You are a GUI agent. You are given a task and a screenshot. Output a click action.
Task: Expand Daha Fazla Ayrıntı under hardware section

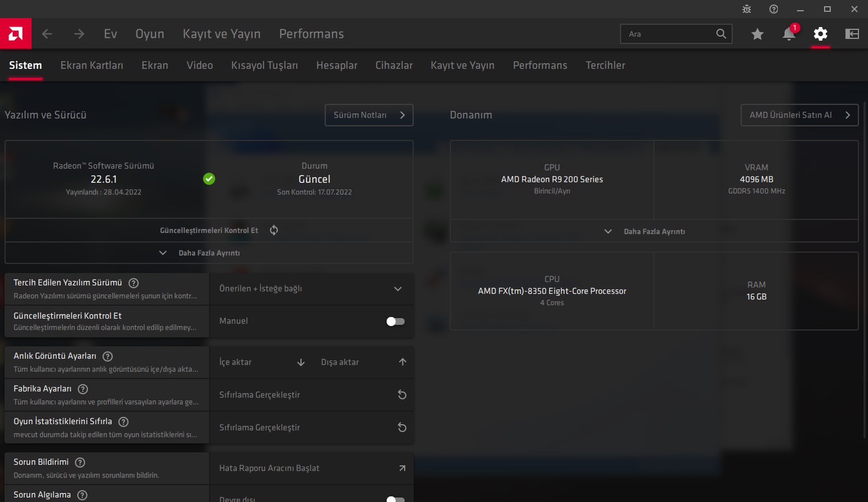click(654, 231)
